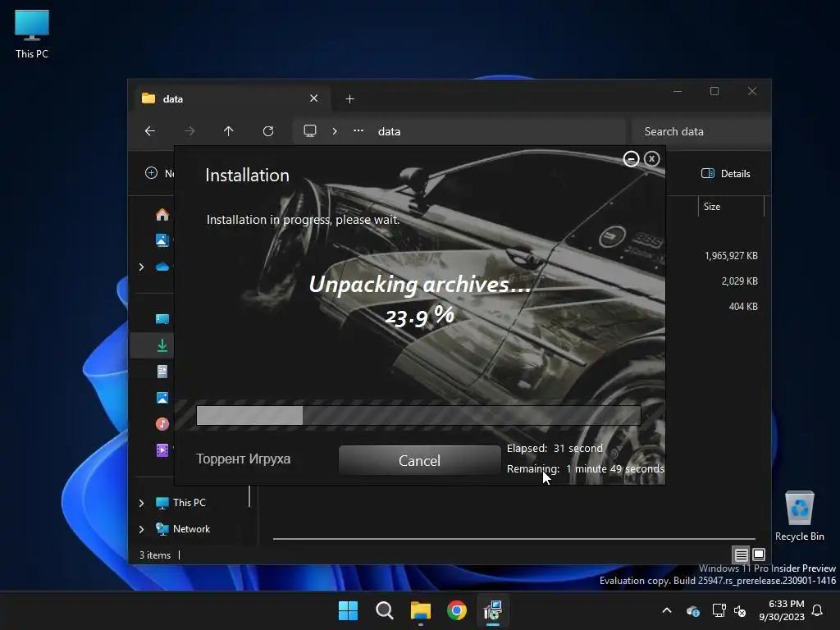840x630 pixels.
Task: Go back in File Explorer
Action: 150,131
